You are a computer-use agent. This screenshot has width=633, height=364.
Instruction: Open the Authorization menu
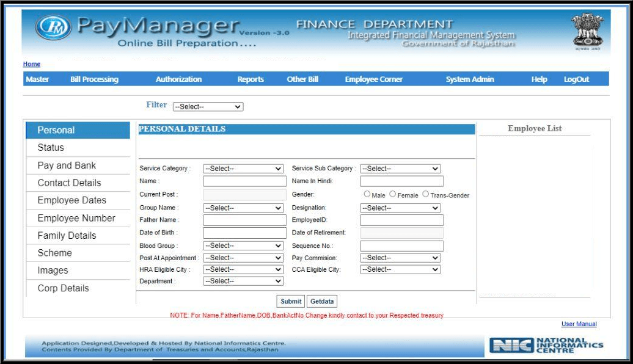[x=179, y=79]
